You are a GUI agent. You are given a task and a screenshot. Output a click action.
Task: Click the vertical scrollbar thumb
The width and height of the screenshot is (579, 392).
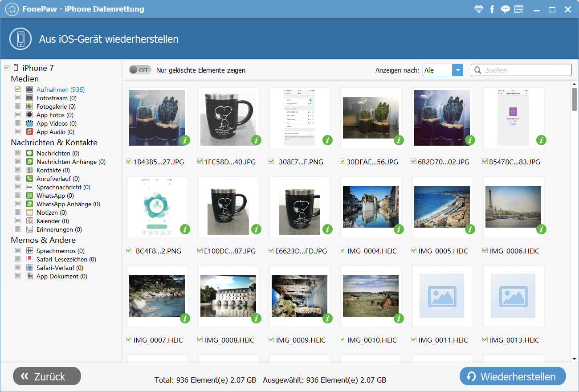[x=575, y=99]
